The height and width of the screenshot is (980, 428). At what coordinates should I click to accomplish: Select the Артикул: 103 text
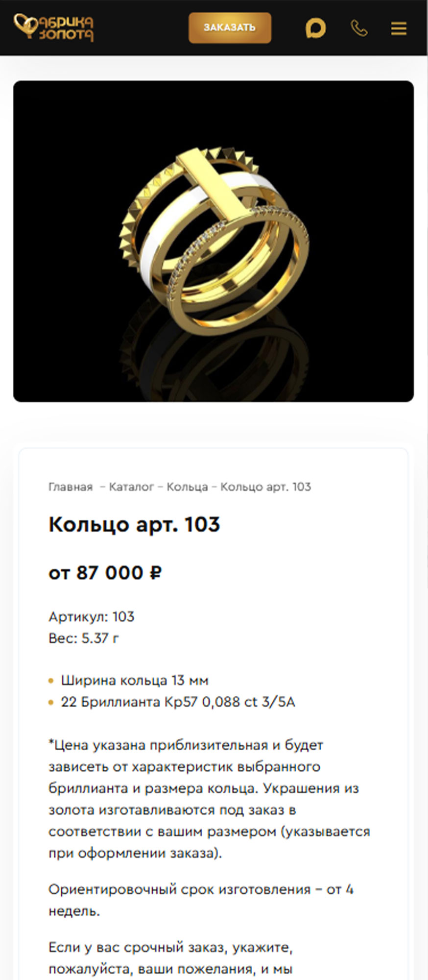pyautogui.click(x=92, y=616)
